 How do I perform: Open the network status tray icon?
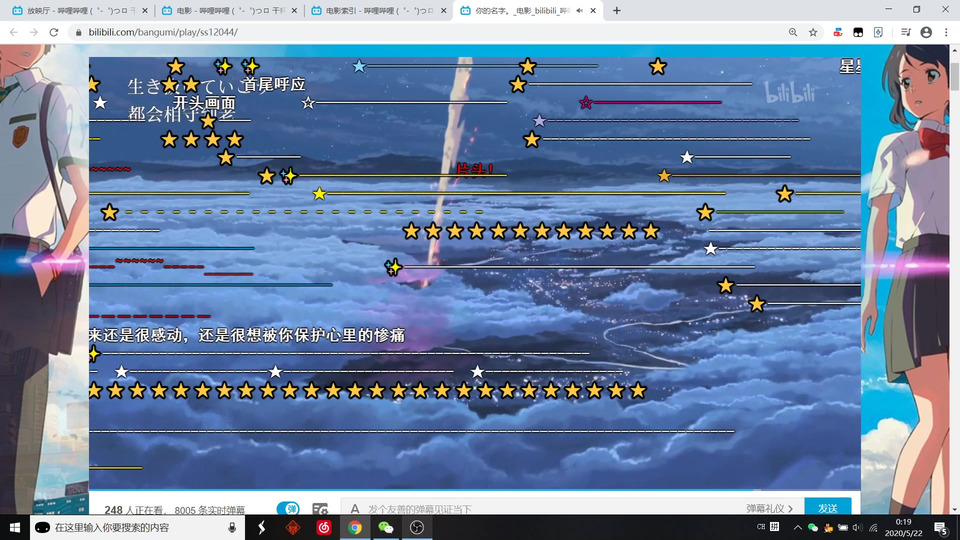click(874, 527)
